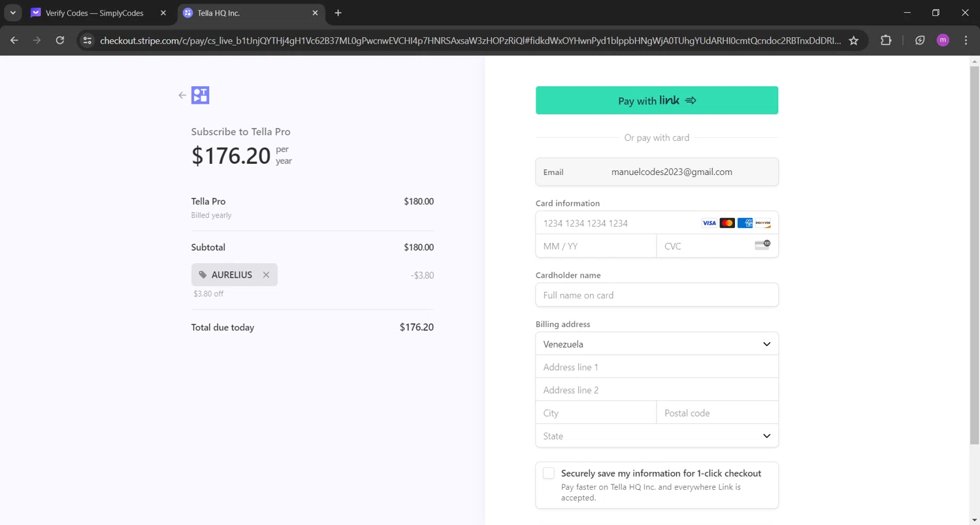
Task: Click the Full name on card field
Action: (x=657, y=295)
